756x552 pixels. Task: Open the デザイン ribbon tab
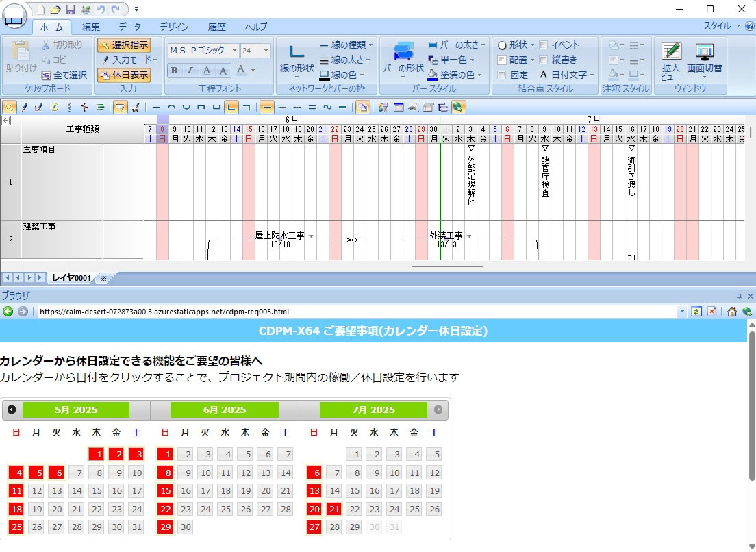click(x=174, y=27)
